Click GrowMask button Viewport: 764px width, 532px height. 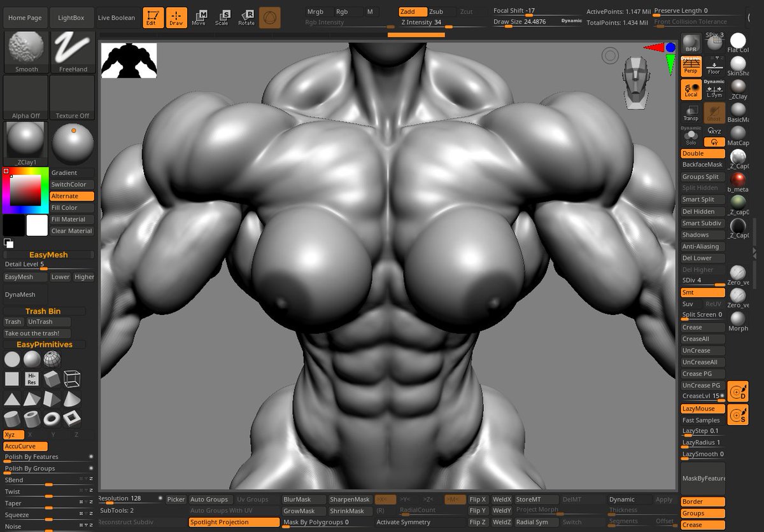pos(304,511)
